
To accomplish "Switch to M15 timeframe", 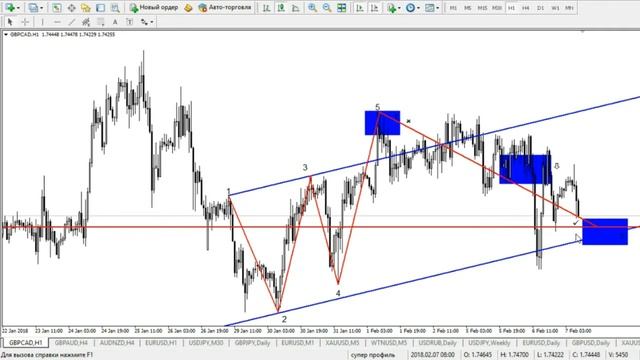I will tap(482, 8).
